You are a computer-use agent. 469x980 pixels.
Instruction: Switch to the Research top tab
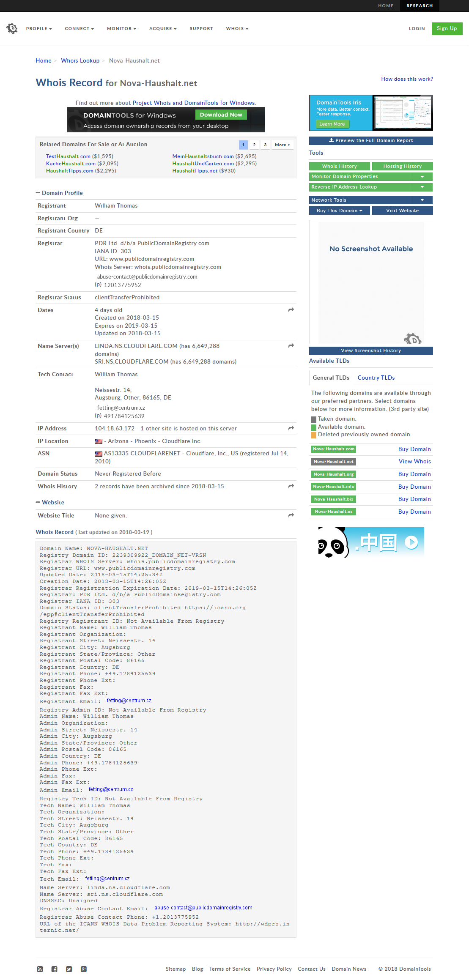click(x=420, y=6)
